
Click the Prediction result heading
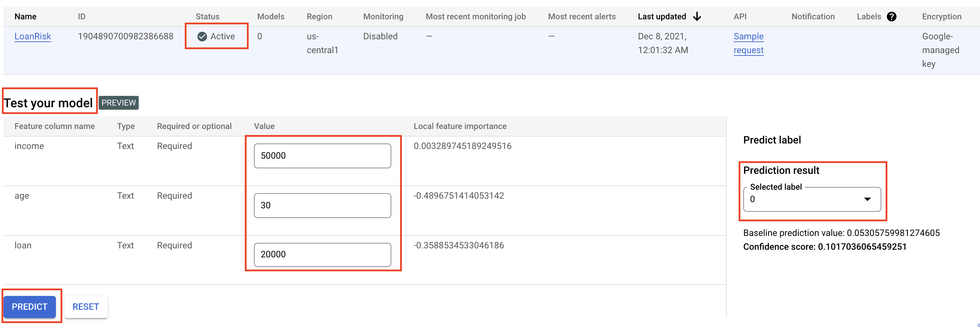tap(781, 170)
